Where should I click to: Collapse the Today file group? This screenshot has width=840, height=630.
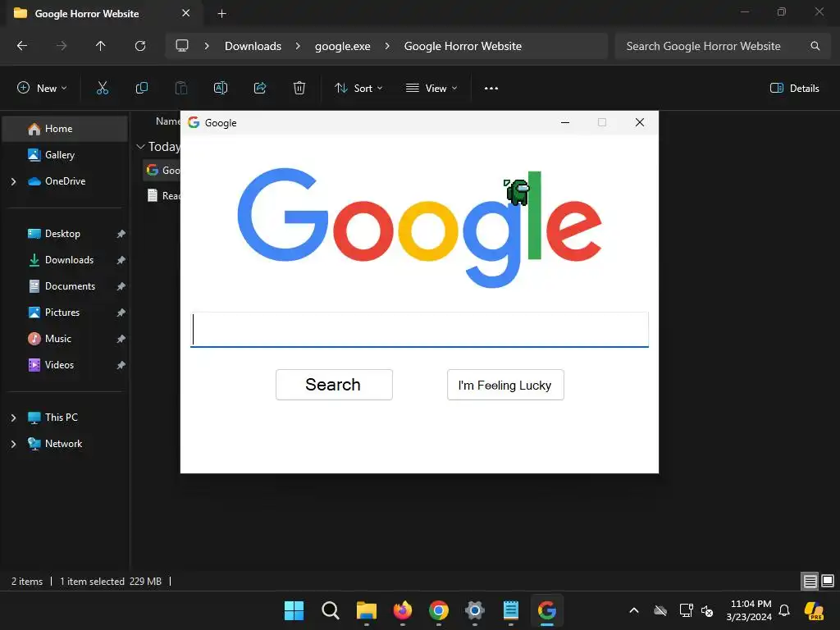point(140,146)
